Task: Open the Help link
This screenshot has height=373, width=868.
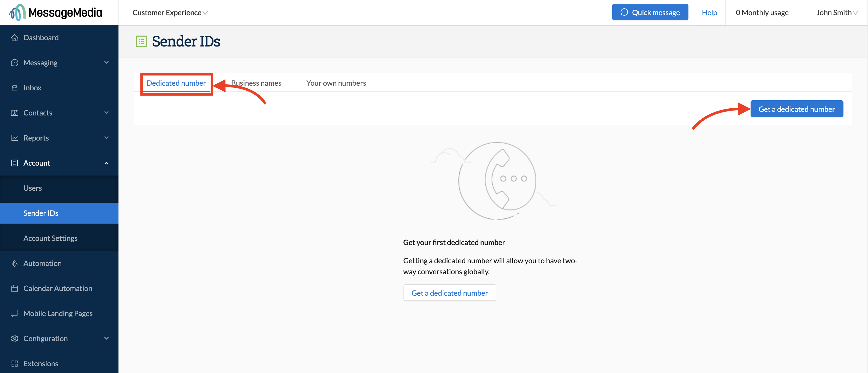Action: click(709, 13)
